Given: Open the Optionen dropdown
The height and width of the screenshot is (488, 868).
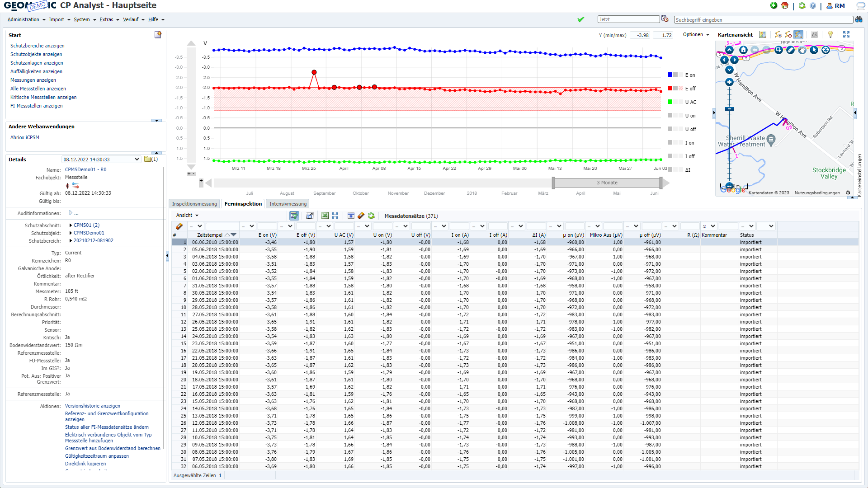Looking at the screenshot, I should click(x=696, y=34).
